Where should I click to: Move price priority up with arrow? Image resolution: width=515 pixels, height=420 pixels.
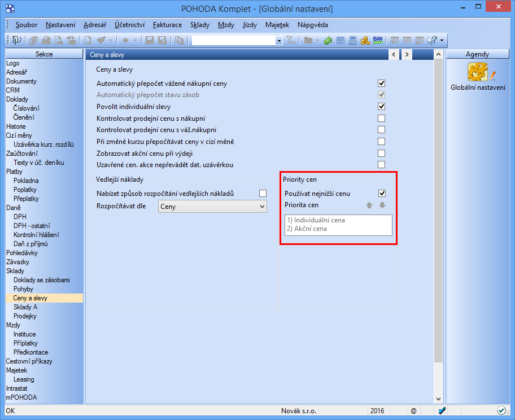[x=369, y=205]
